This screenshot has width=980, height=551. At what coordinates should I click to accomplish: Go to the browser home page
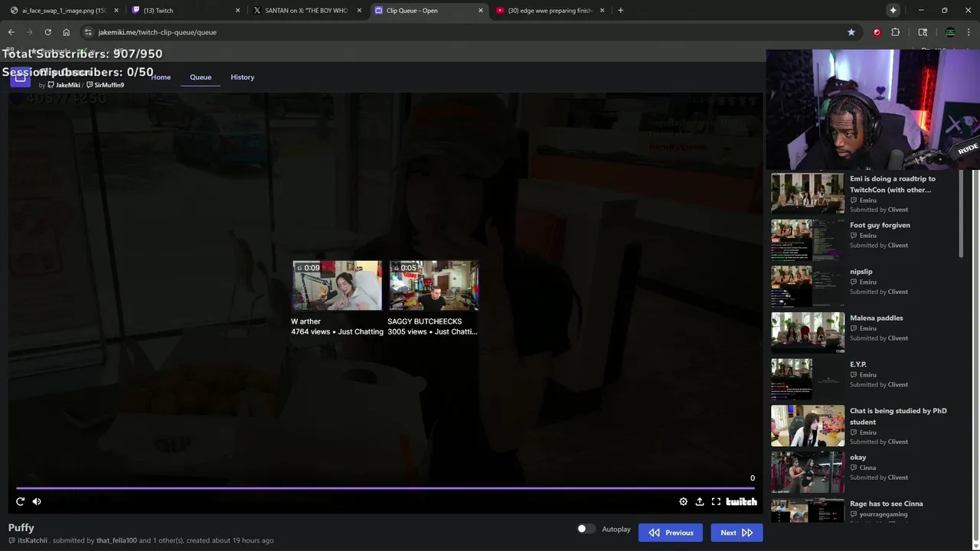[x=66, y=32]
